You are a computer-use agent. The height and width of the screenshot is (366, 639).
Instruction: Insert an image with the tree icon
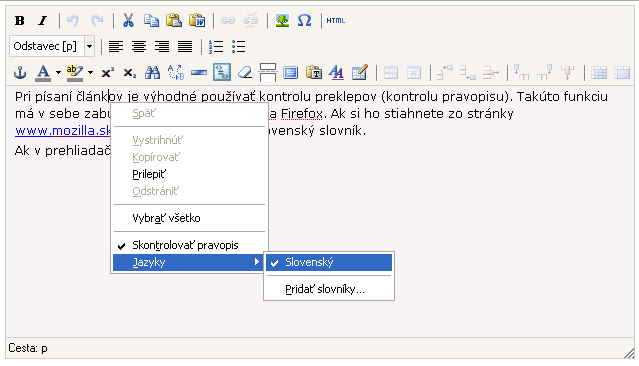click(x=282, y=20)
